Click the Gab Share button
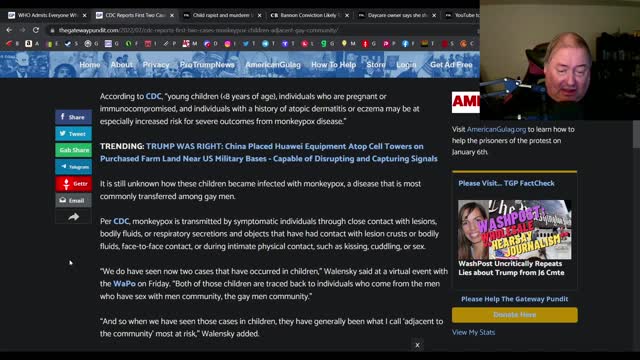The image size is (640, 360). (73, 150)
